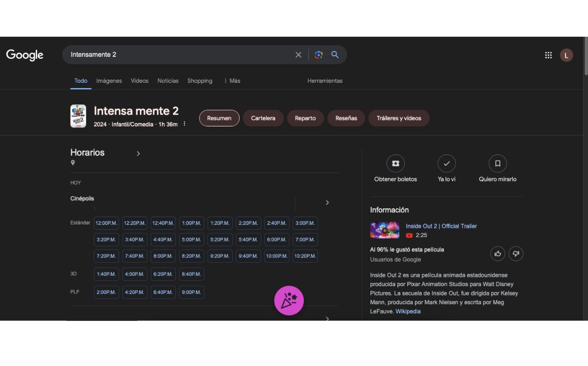
Task: Open the Google account avatar menu
Action: pos(566,55)
